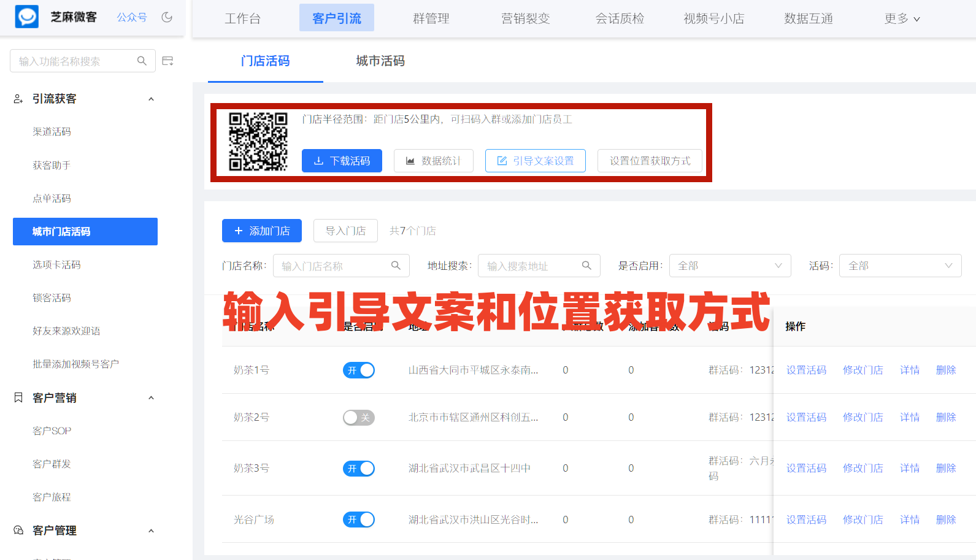Open the 营销裂变 top menu
976x560 pixels.
pos(526,18)
